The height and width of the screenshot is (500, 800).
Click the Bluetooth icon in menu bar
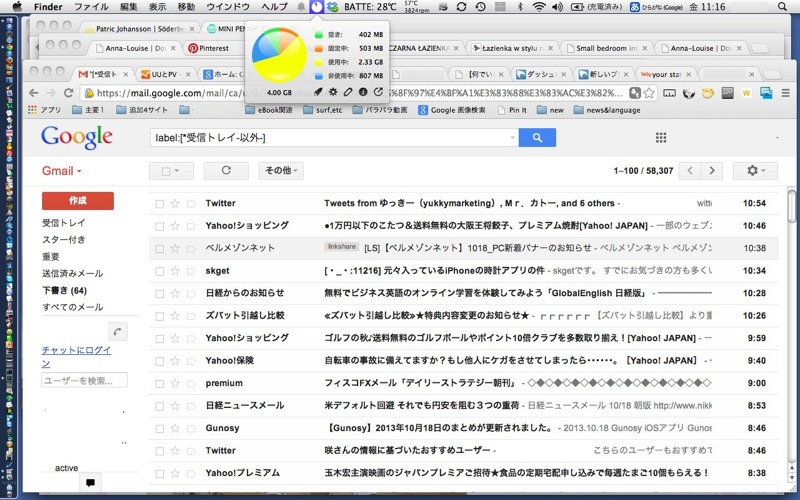click(x=520, y=7)
